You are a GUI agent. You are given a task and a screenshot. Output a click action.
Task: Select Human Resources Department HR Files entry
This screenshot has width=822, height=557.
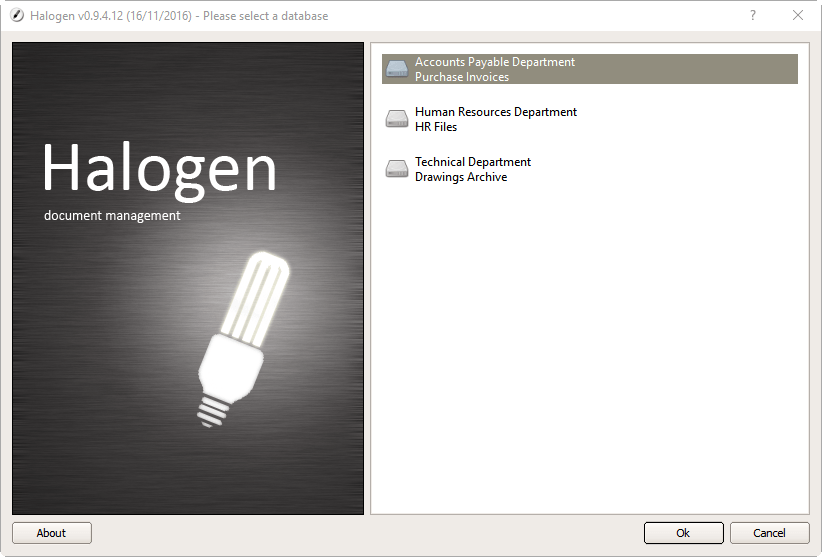click(x=590, y=119)
